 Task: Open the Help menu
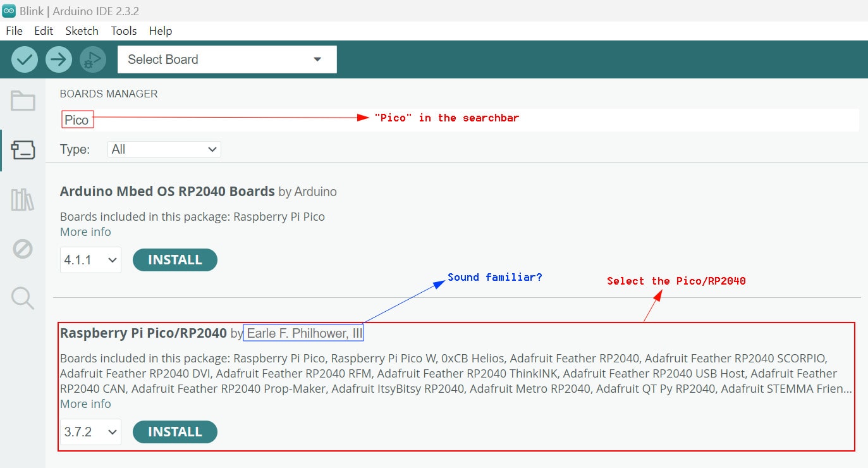161,30
